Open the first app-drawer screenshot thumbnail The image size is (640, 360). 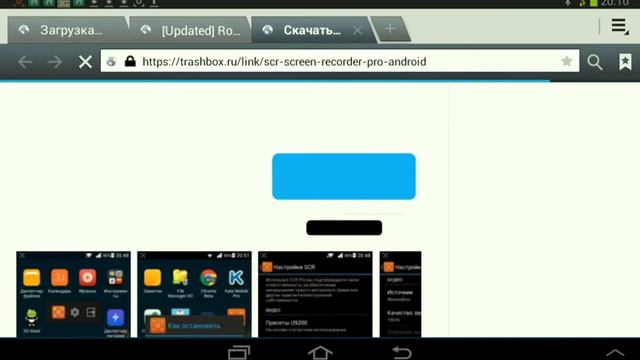[x=73, y=294]
